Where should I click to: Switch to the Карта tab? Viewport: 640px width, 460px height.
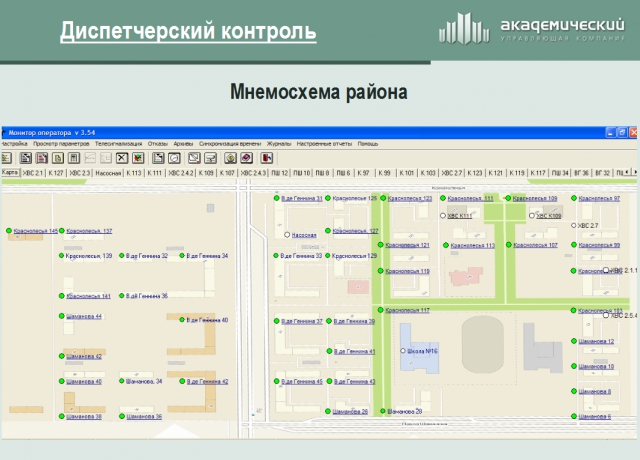10,173
